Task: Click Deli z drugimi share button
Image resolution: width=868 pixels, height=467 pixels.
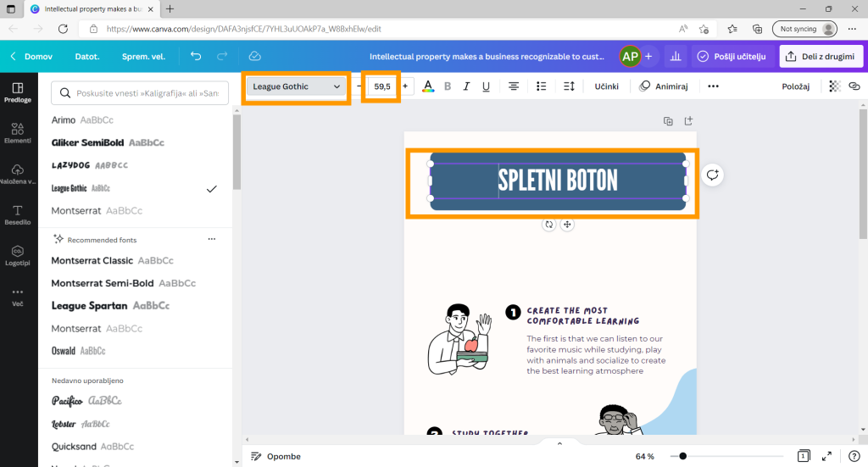Action: click(x=821, y=57)
